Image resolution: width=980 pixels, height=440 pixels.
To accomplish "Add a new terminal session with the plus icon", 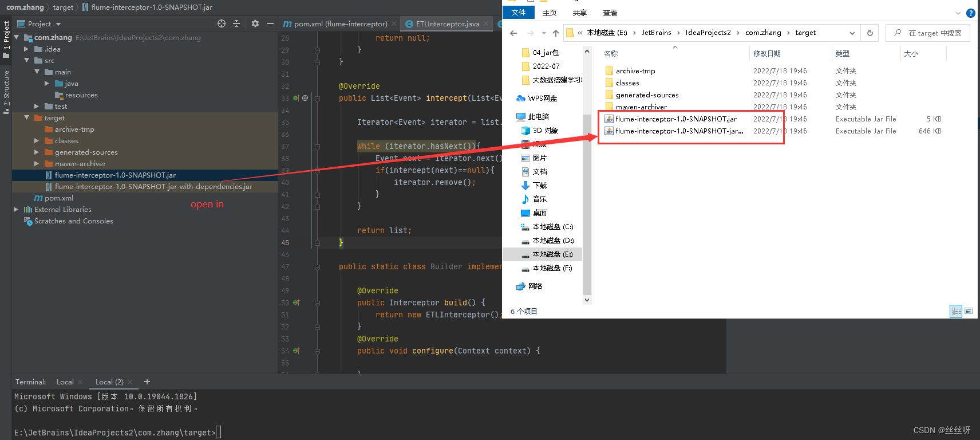I will pos(147,382).
